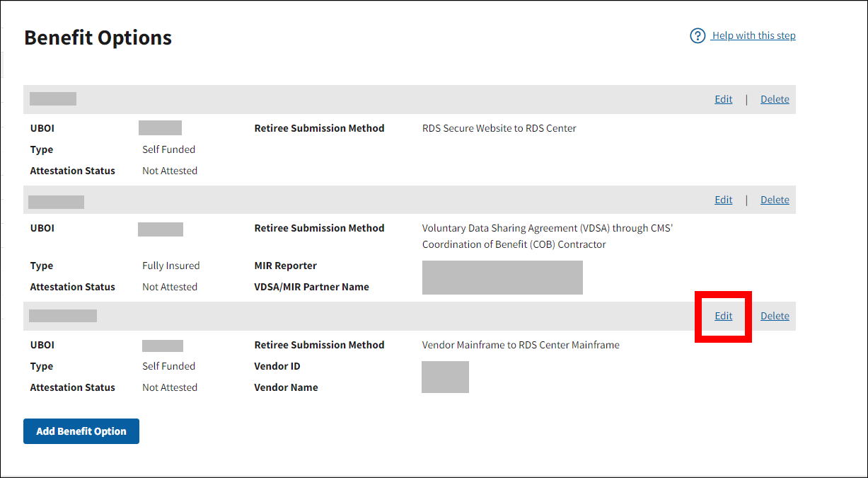This screenshot has height=478, width=868.
Task: Click the Voluntary Data Sharing Agreement description
Action: 547,237
